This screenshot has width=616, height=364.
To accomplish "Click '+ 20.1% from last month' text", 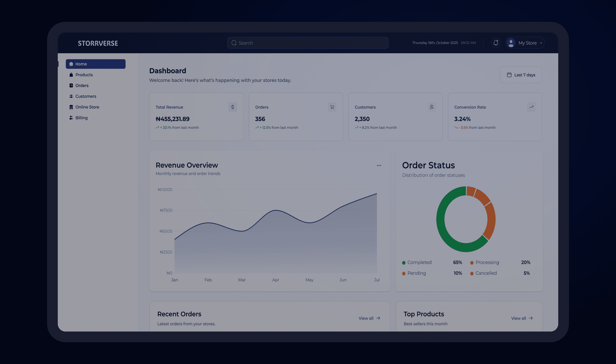I will [x=180, y=128].
